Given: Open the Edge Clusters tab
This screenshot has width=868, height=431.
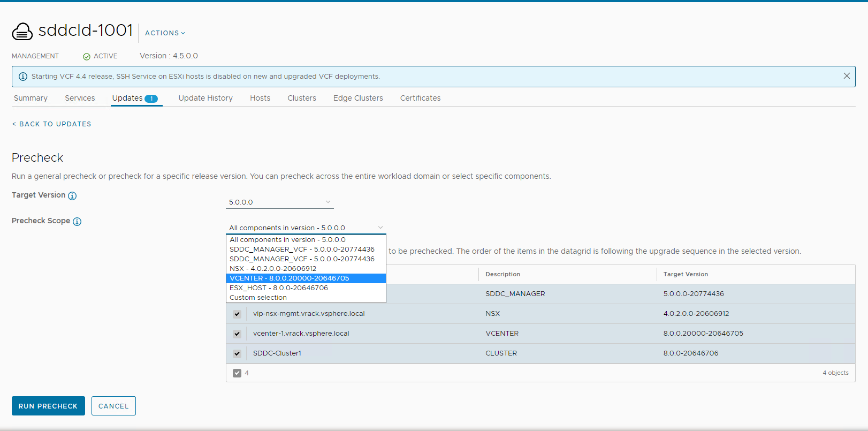Looking at the screenshot, I should [358, 98].
